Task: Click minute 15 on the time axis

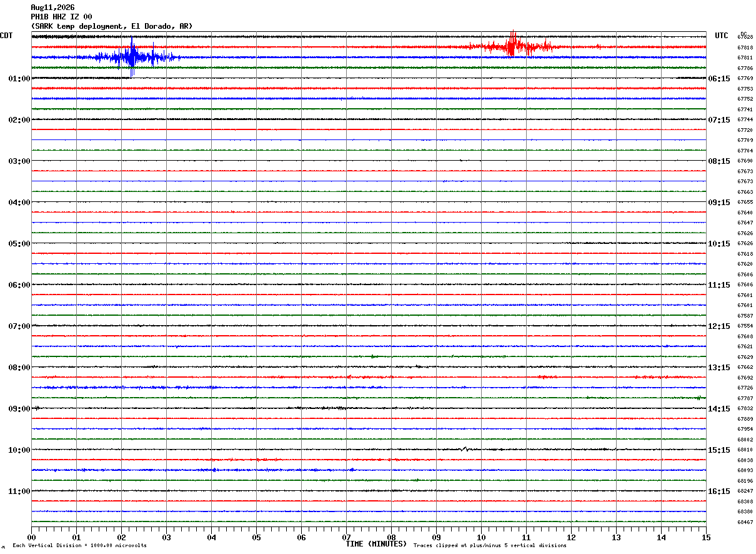Action: coord(706,537)
